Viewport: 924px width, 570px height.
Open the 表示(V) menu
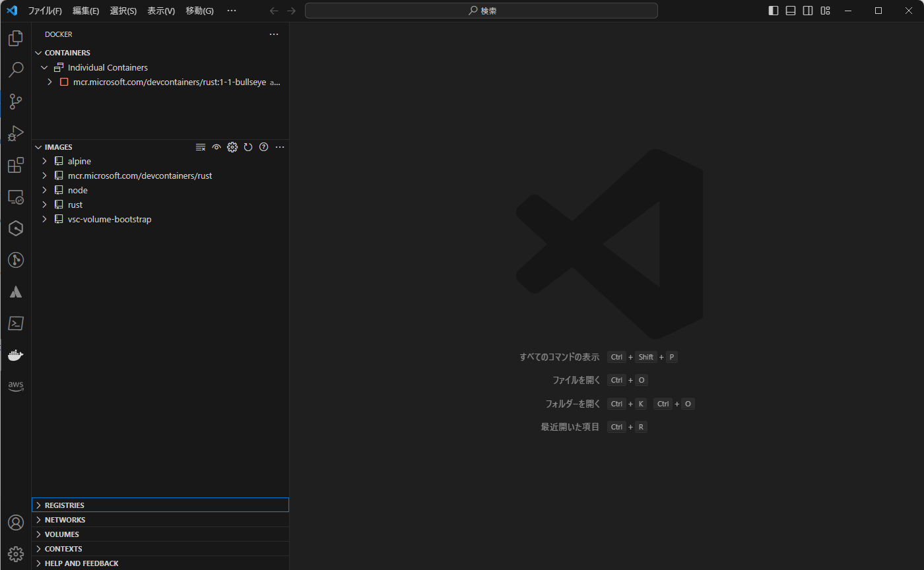point(161,11)
